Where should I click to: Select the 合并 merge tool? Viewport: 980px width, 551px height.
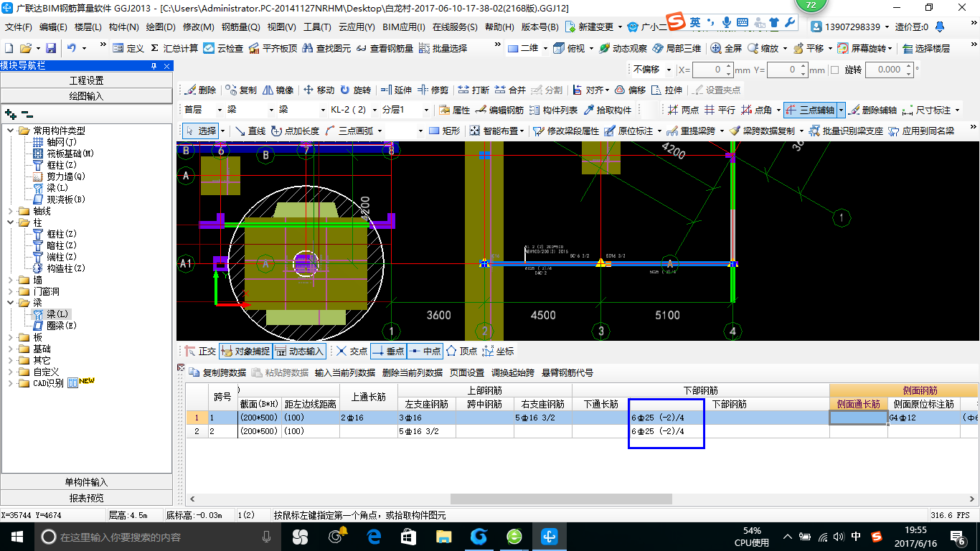(510, 90)
